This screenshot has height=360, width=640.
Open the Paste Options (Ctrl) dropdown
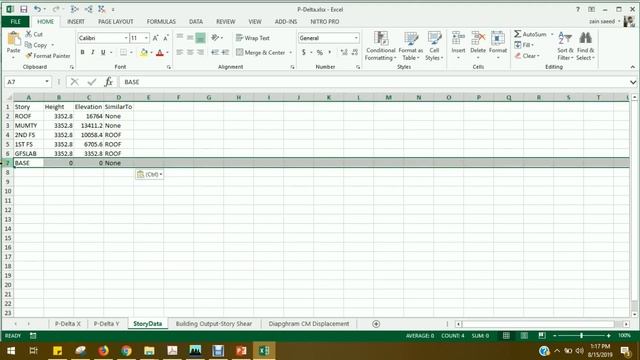[149, 174]
